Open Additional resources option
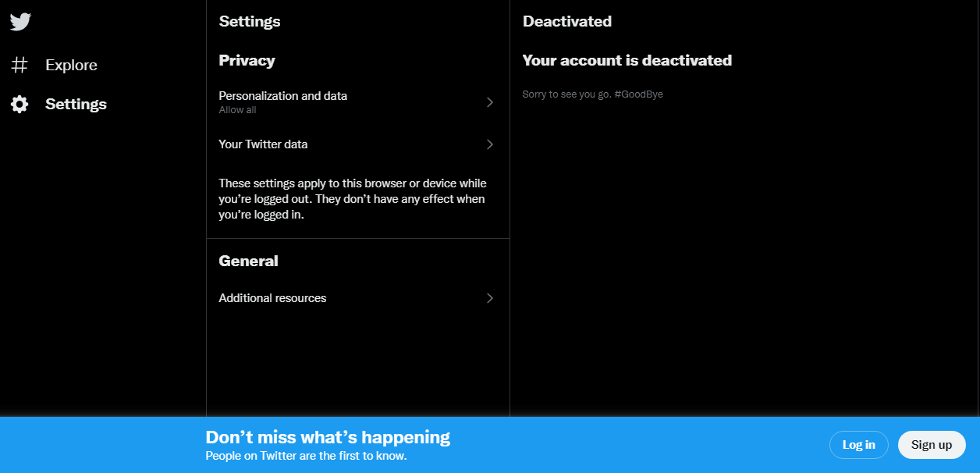980x473 pixels. 358,298
